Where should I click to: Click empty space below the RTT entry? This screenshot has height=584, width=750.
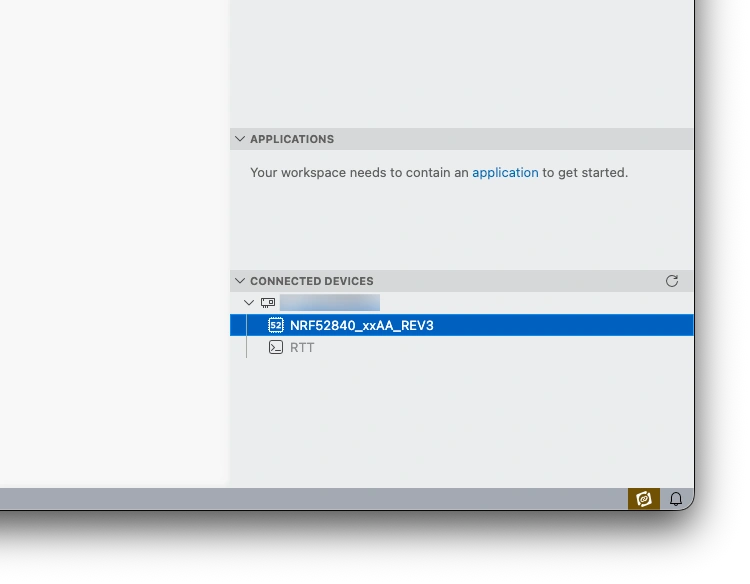pos(462,421)
